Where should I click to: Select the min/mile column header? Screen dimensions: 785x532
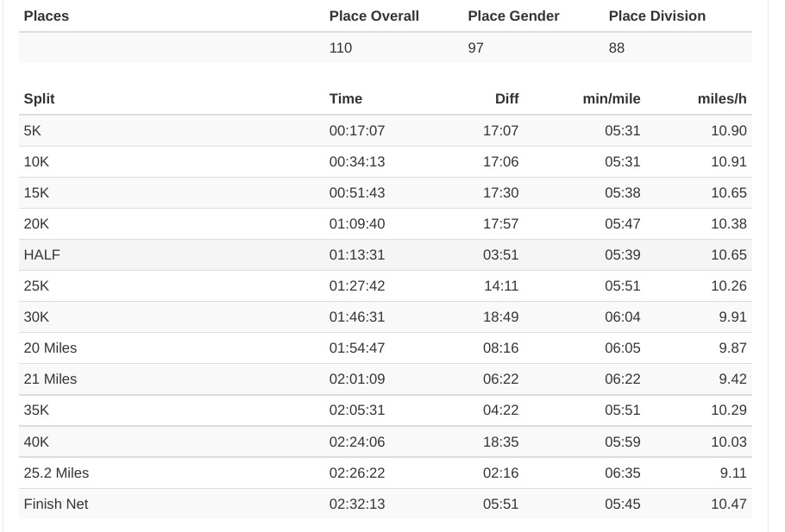coord(612,98)
